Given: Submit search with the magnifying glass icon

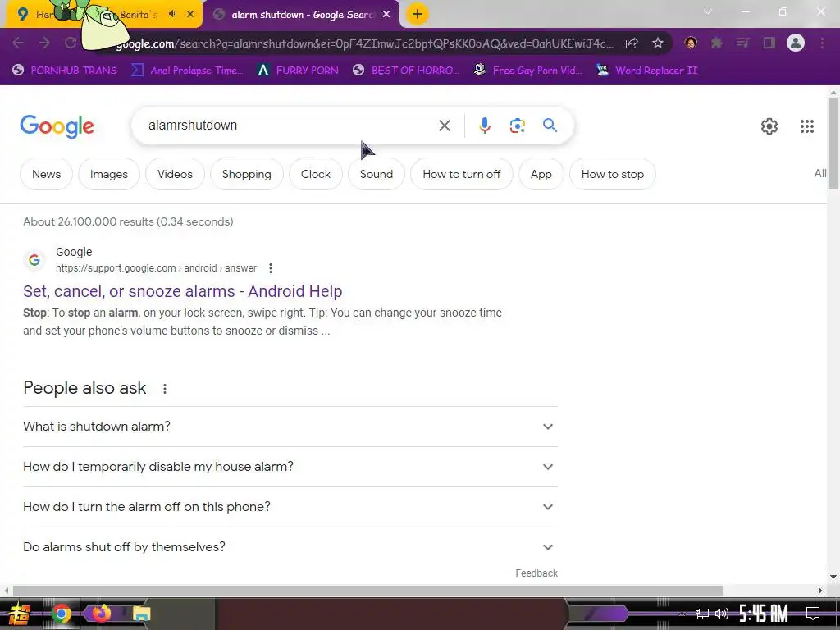Looking at the screenshot, I should coord(550,126).
